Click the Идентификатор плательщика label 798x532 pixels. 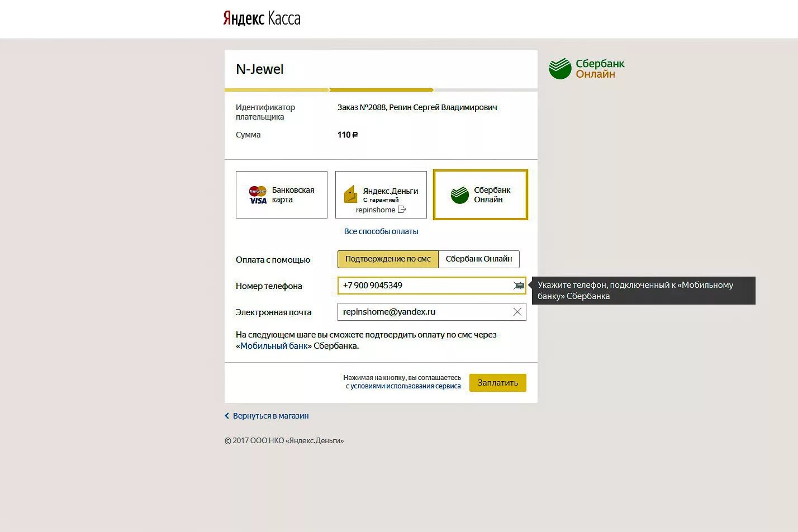click(265, 112)
